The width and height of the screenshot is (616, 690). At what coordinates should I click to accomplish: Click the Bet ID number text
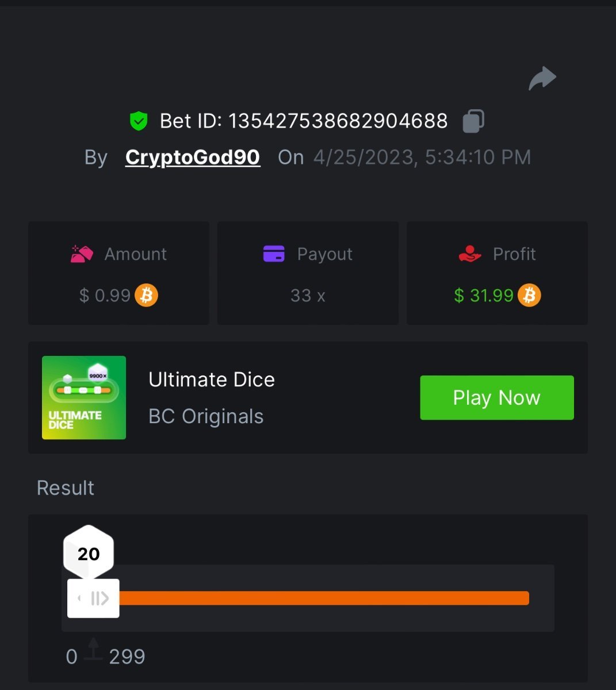(x=338, y=121)
